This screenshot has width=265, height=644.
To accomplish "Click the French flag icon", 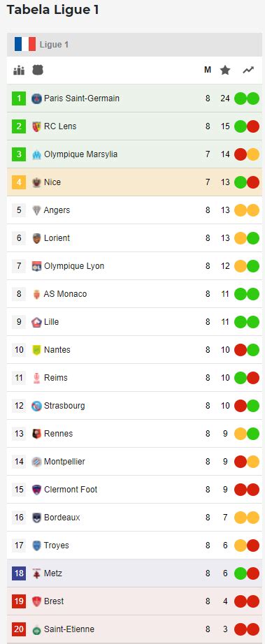I will pyautogui.click(x=25, y=45).
